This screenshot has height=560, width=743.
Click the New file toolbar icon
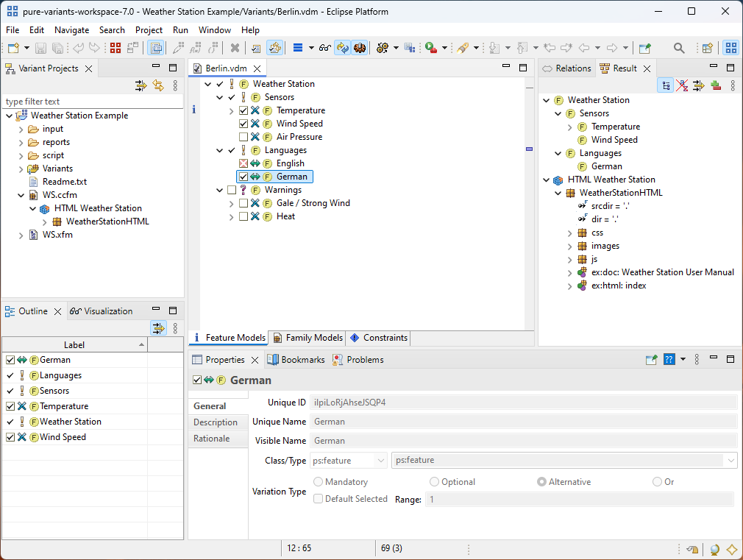[14, 48]
